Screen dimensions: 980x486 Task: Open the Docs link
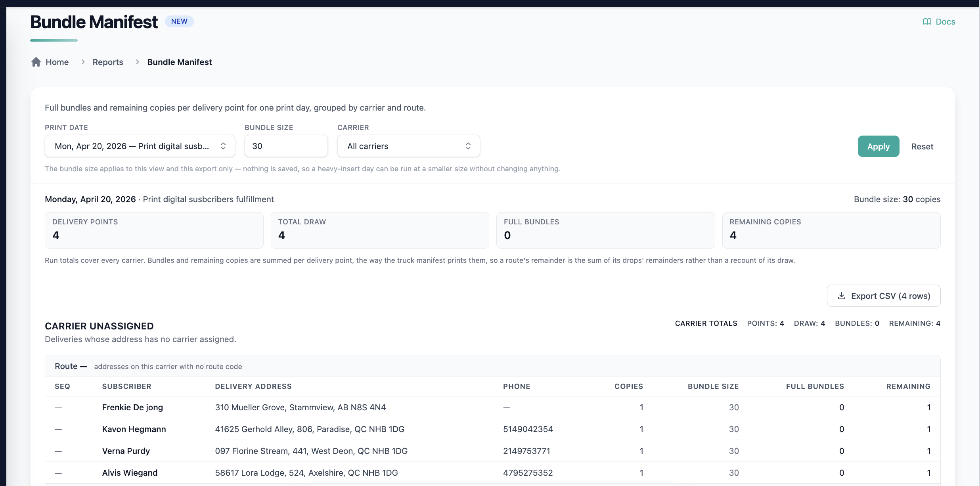tap(939, 22)
